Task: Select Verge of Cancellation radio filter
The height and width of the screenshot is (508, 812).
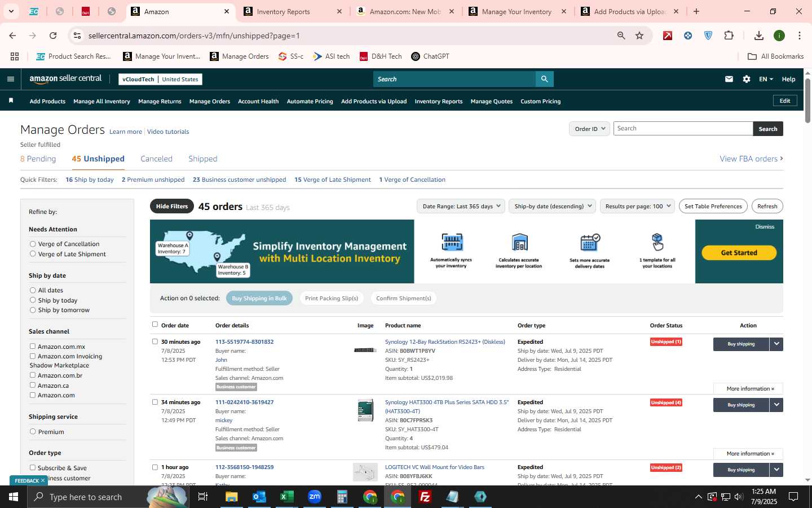Action: (33, 244)
